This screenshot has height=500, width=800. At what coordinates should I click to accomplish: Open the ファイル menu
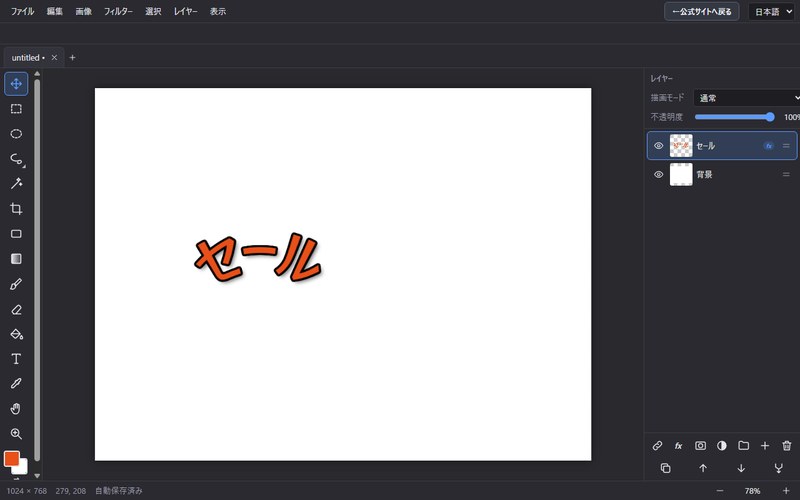[x=22, y=11]
